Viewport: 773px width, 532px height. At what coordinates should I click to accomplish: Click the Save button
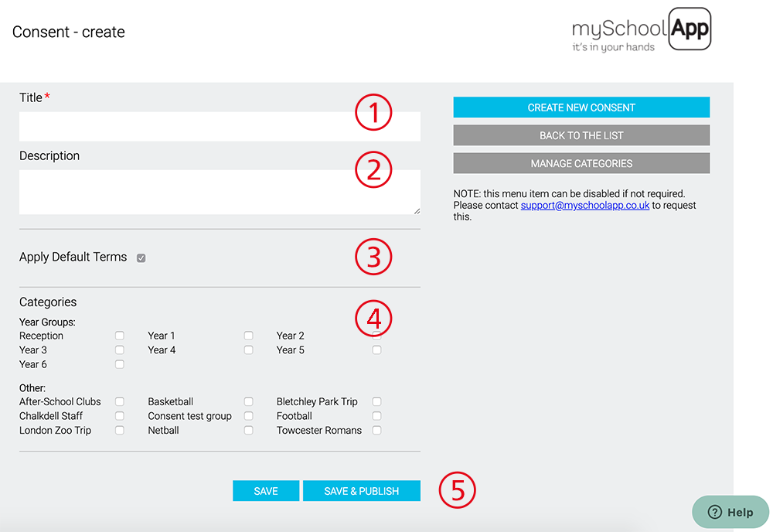265,491
